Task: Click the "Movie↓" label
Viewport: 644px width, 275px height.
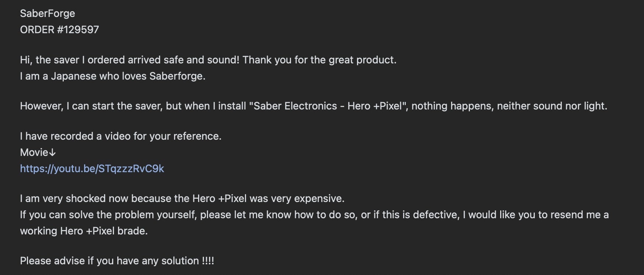Action: 38,152
